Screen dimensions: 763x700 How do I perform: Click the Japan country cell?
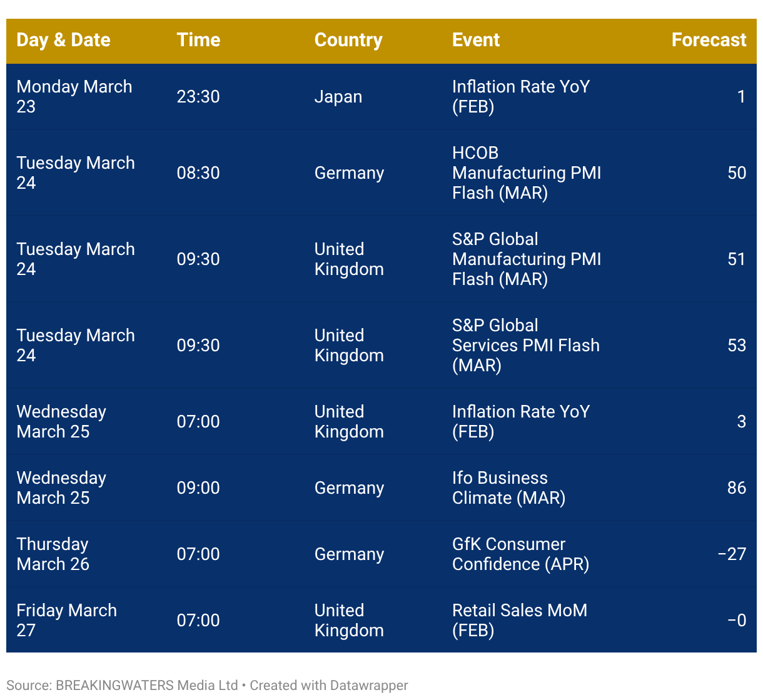click(x=338, y=97)
